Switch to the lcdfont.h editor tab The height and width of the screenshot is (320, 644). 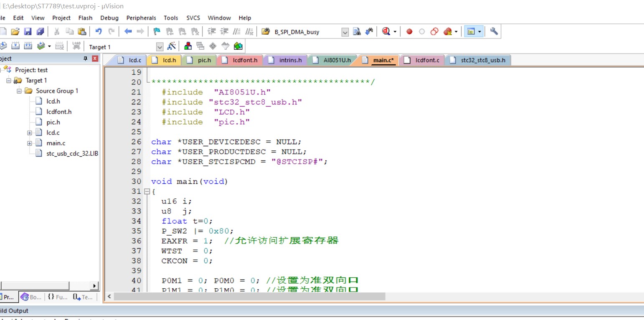tap(240, 60)
